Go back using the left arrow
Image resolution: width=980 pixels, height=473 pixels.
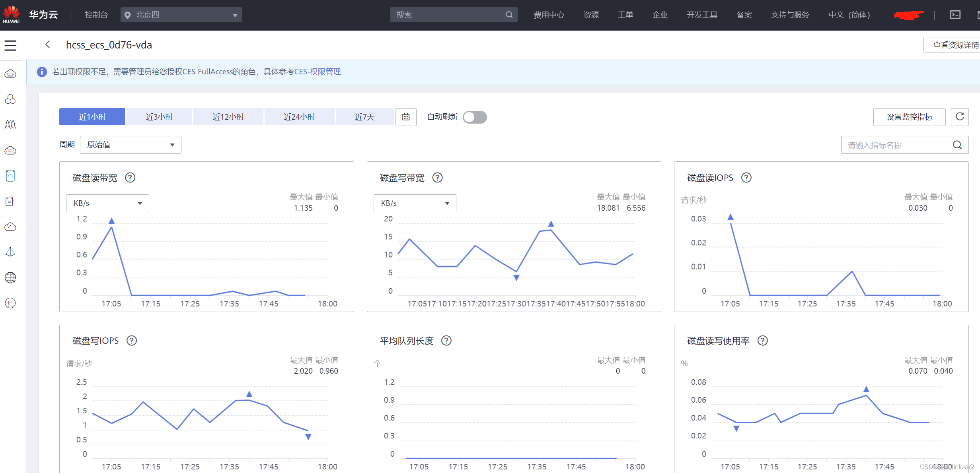pos(48,45)
